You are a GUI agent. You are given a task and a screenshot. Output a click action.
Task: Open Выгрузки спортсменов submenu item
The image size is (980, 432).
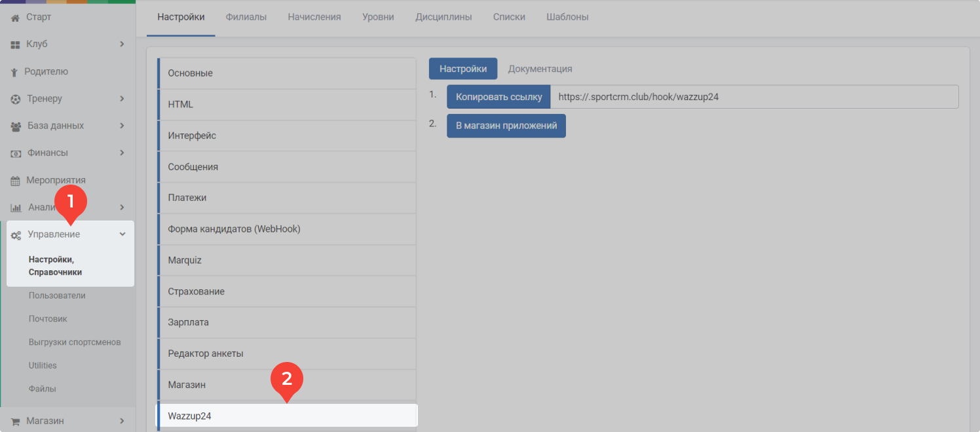coord(75,342)
